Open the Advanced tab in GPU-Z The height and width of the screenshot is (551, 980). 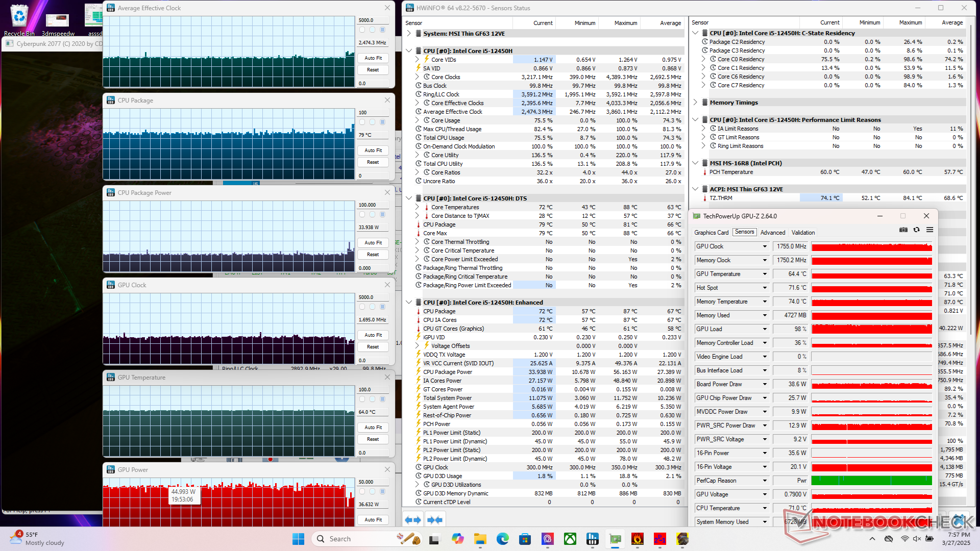pyautogui.click(x=772, y=233)
